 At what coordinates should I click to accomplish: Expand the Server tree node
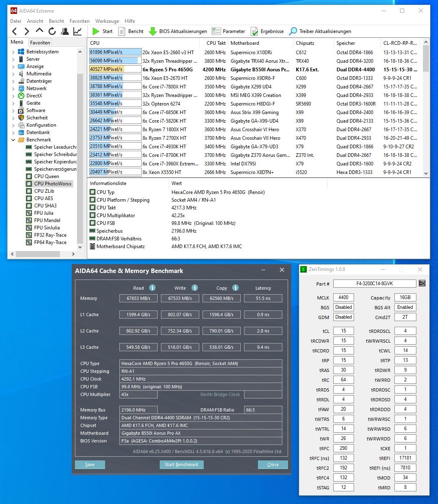(13, 59)
